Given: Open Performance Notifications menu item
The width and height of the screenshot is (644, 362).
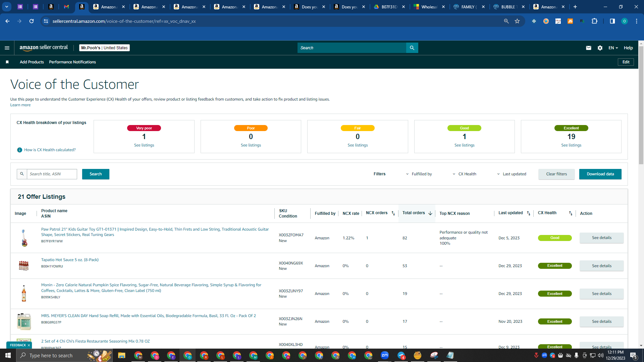Looking at the screenshot, I should (x=72, y=62).
